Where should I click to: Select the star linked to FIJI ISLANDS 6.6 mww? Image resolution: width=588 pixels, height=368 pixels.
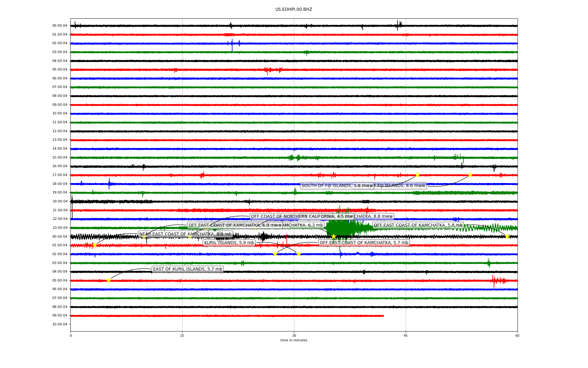pos(470,175)
